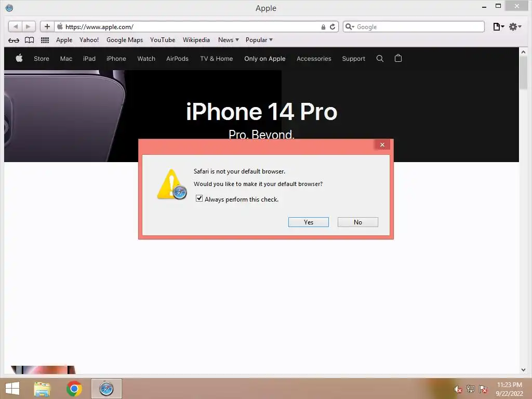Open the shopping bag icon
Image resolution: width=532 pixels, height=399 pixels.
click(398, 58)
